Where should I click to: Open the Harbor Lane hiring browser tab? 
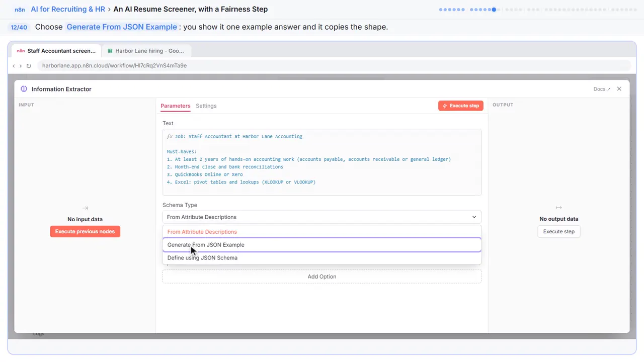146,51
